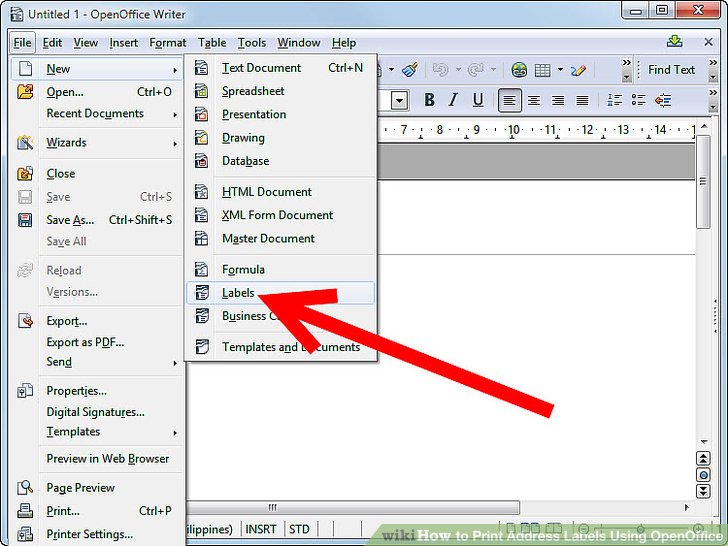Open the Help menu

point(344,43)
